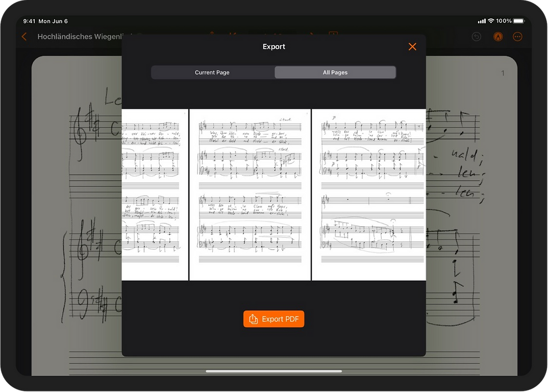The image size is (548, 392).
Task: Open the last page preview thumbnail
Action: tap(369, 194)
